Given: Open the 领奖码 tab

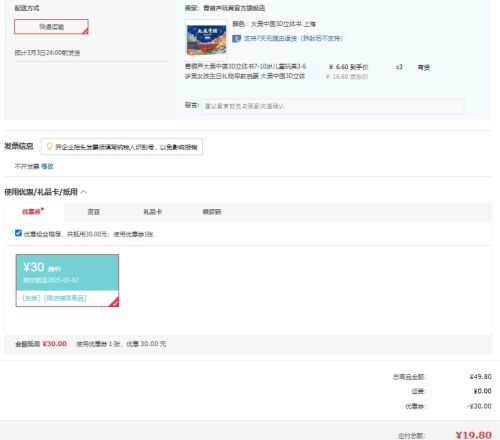Looking at the screenshot, I should point(212,212).
